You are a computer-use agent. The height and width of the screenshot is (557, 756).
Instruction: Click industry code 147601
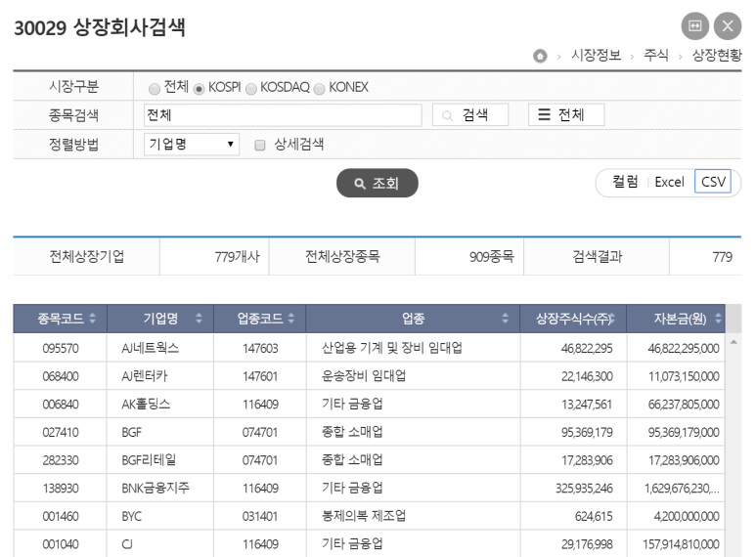coord(260,376)
